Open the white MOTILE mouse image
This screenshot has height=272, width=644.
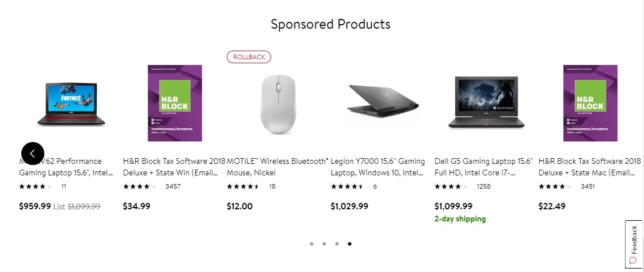click(x=278, y=104)
